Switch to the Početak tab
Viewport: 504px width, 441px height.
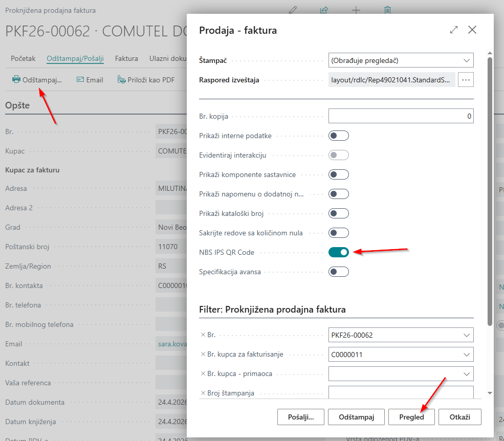coord(23,58)
